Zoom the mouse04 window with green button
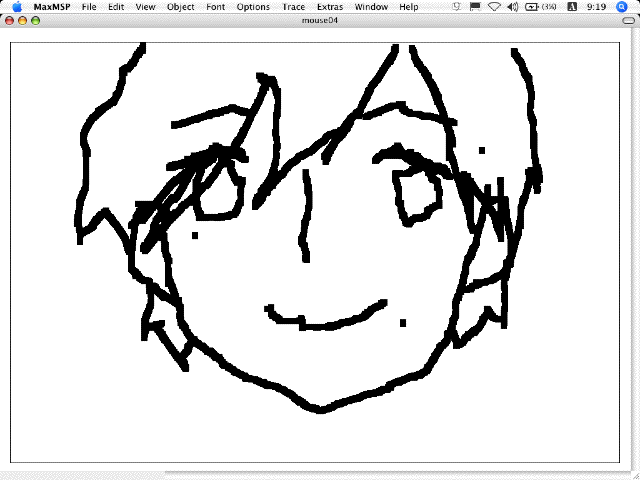Image resolution: width=640 pixels, height=480 pixels. (x=36, y=20)
